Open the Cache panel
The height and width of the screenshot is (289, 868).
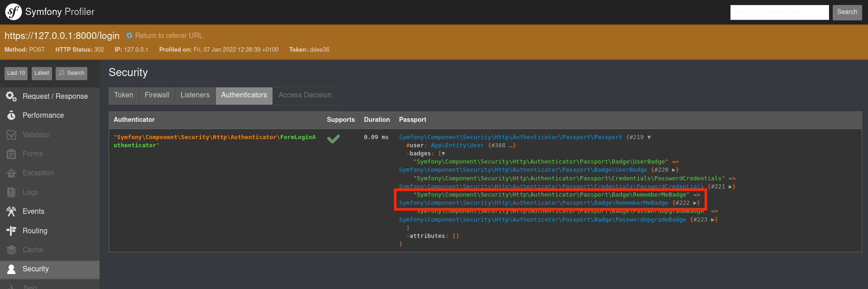pyautogui.click(x=50, y=250)
